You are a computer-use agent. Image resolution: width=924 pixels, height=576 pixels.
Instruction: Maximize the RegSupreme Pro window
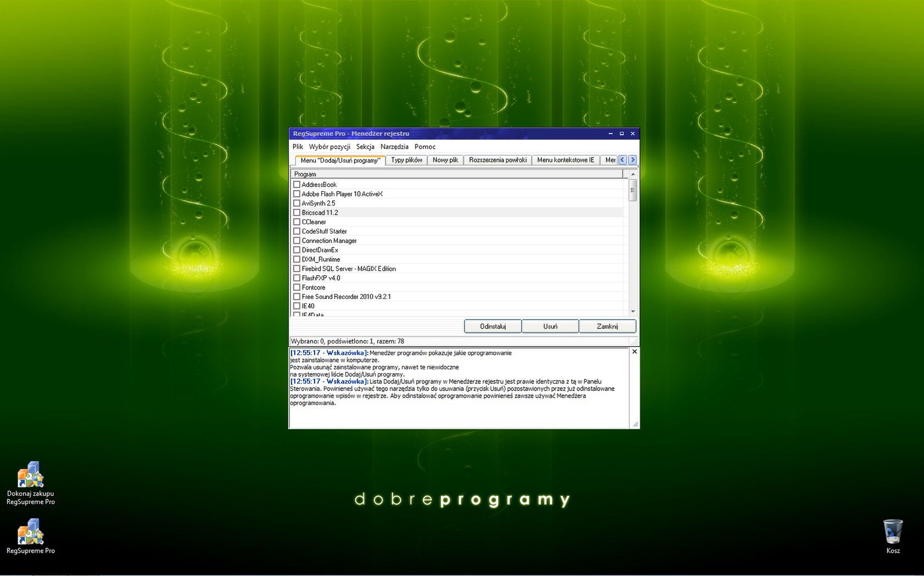(x=621, y=134)
